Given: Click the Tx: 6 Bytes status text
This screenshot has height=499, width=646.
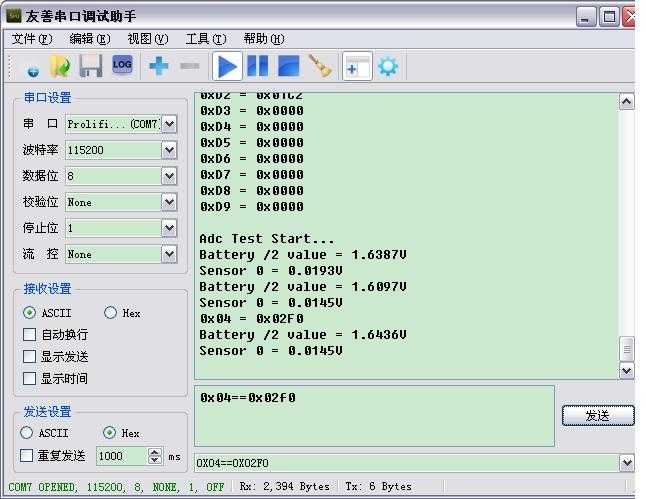Looking at the screenshot, I should pyautogui.click(x=378, y=487).
